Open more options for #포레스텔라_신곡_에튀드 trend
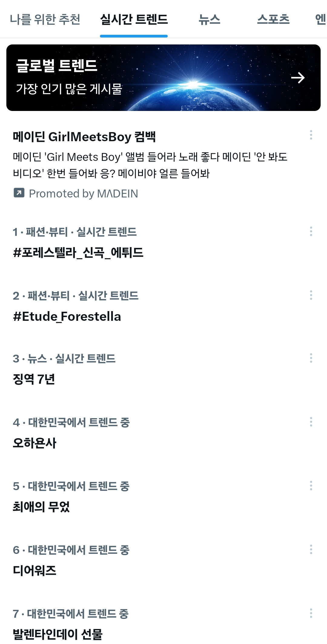Screen dimensions: 327x644 311,231
